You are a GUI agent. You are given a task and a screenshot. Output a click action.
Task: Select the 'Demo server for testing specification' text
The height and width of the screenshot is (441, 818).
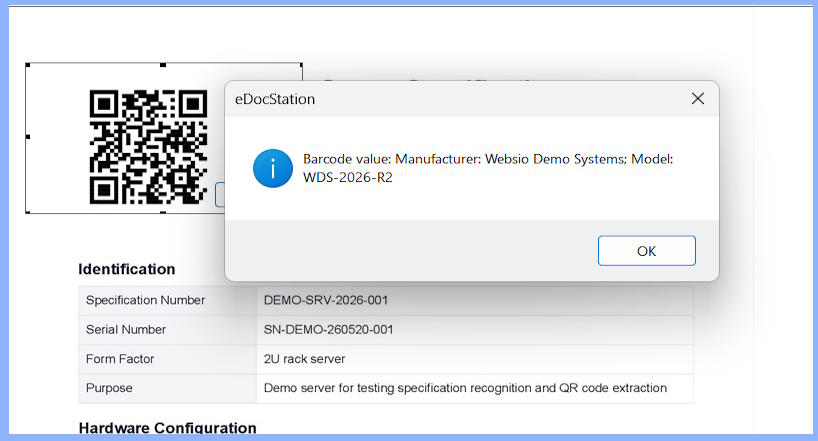(x=365, y=388)
